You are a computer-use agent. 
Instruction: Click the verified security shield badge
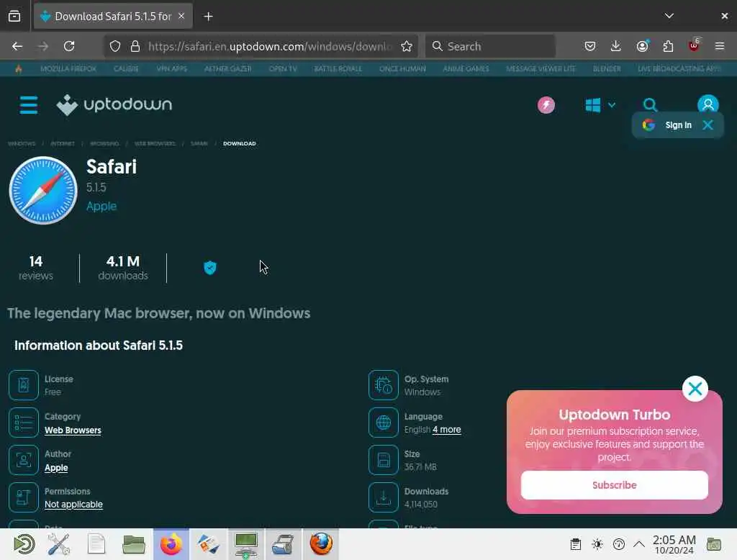click(x=210, y=268)
